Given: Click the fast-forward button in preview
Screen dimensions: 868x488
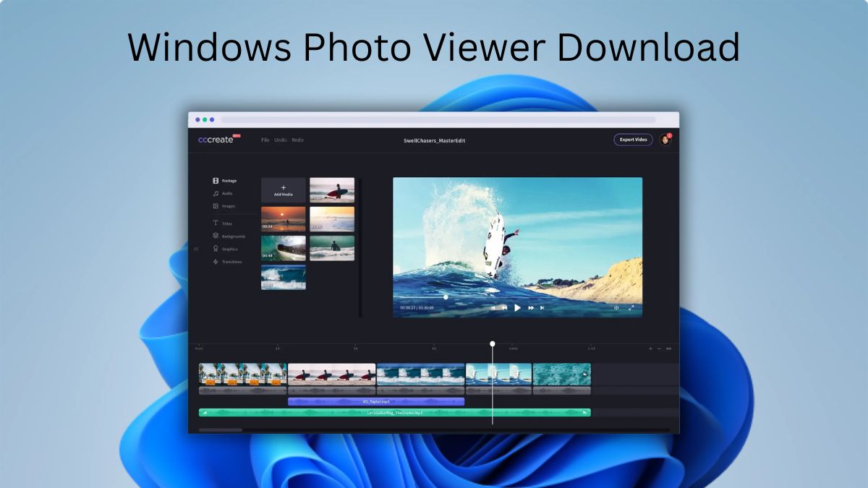Looking at the screenshot, I should 531,307.
